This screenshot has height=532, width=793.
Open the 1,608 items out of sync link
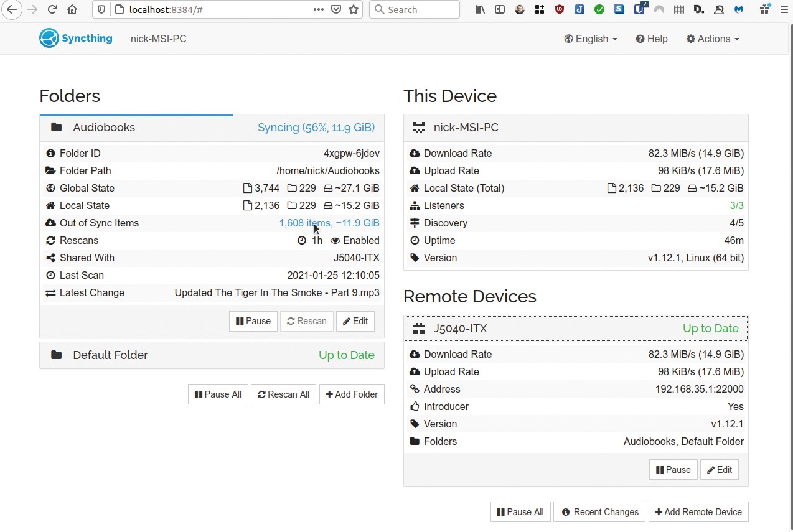click(329, 223)
